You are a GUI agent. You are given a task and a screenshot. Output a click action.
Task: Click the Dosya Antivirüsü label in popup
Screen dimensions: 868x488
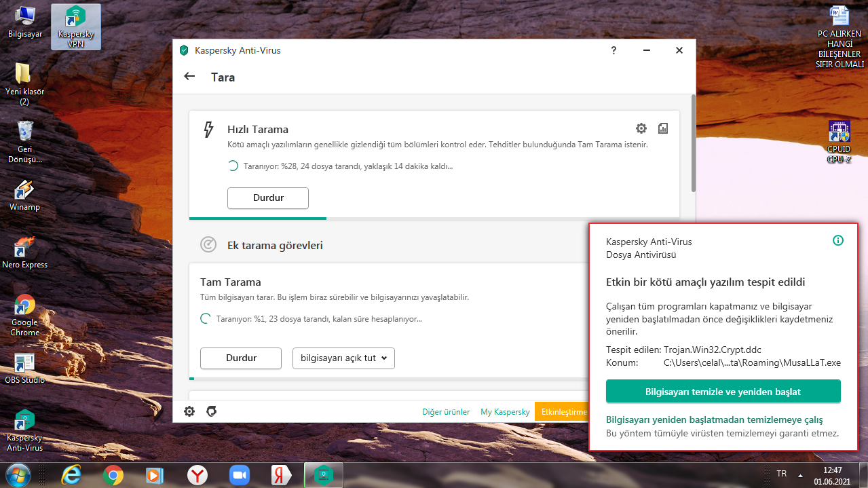click(641, 255)
